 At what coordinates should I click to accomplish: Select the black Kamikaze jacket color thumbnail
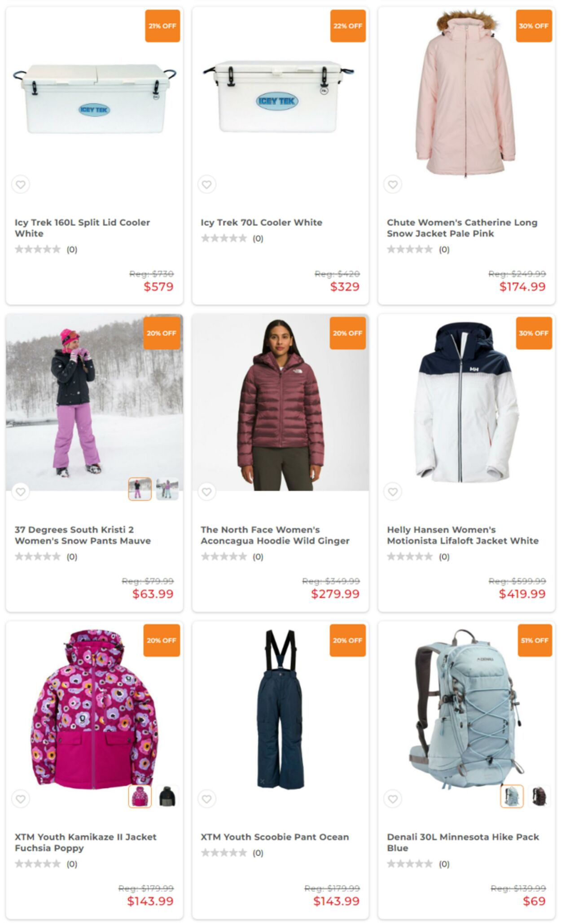[x=167, y=796]
